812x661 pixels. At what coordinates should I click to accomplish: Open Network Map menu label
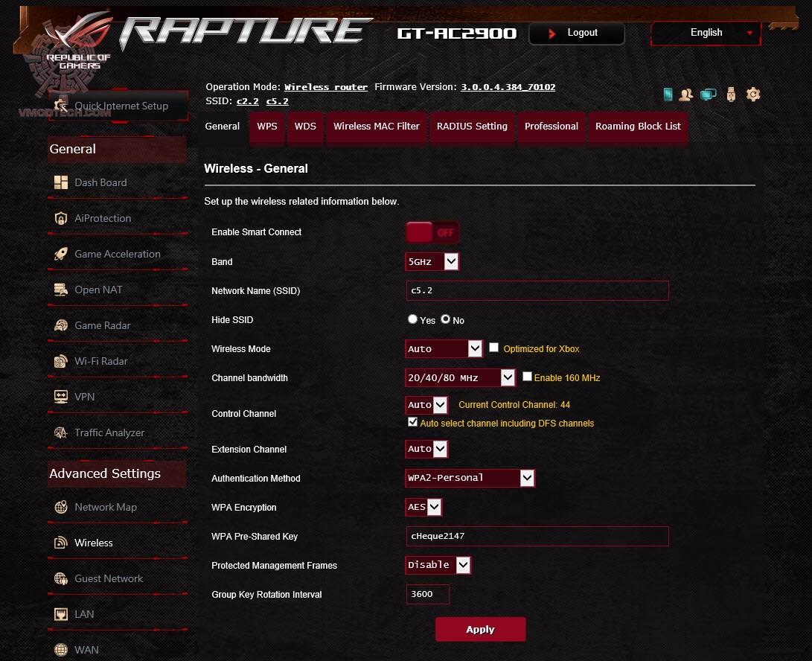(x=106, y=507)
